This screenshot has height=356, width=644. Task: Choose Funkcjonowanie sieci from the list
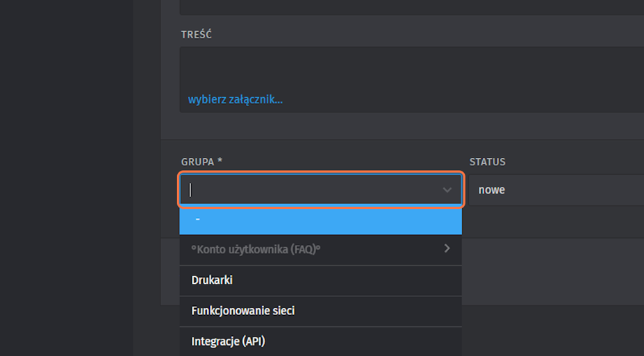point(242,311)
